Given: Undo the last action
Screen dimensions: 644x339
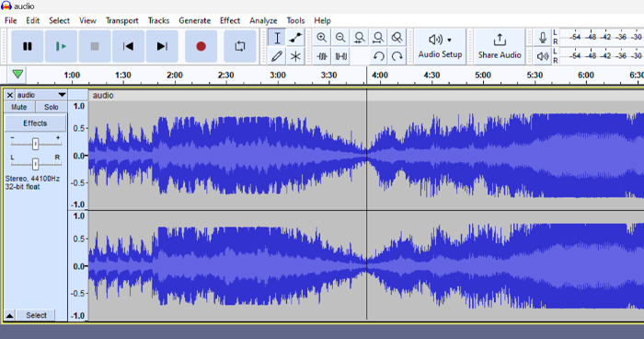Looking at the screenshot, I should [x=378, y=56].
